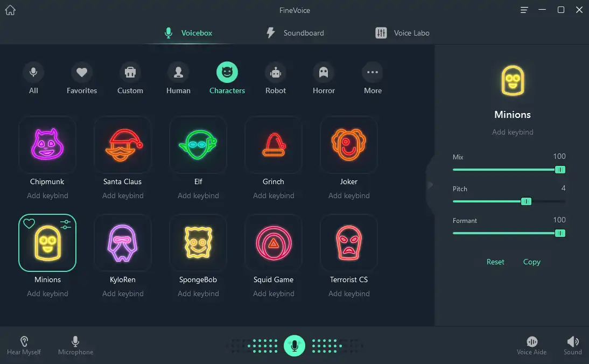The width and height of the screenshot is (589, 364).
Task: Open the Favorites heart category
Action: (81, 72)
